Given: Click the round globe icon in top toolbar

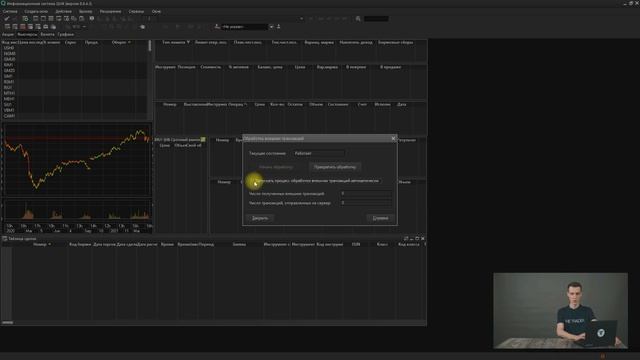Looking at the screenshot, I should [x=91, y=19].
